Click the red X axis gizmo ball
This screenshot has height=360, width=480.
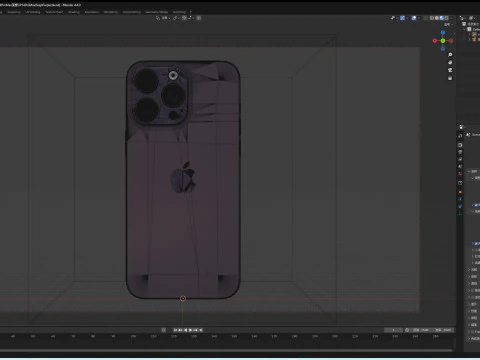point(434,41)
